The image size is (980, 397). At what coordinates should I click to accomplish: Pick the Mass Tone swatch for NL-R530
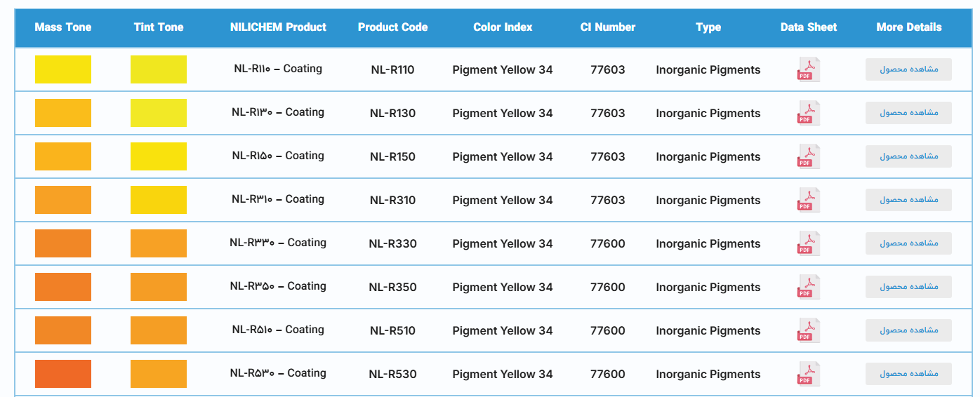pyautogui.click(x=63, y=374)
